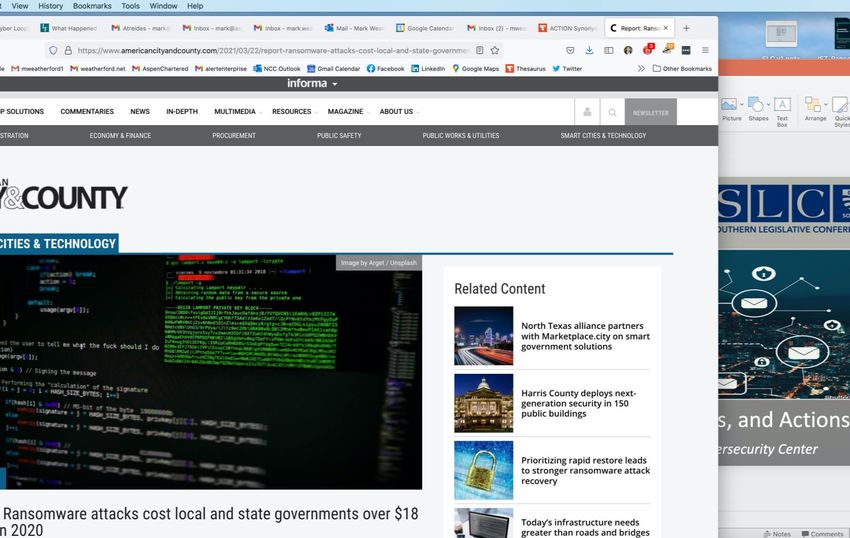
Task: Open the PUBLIC SAFETY category
Action: 339,136
